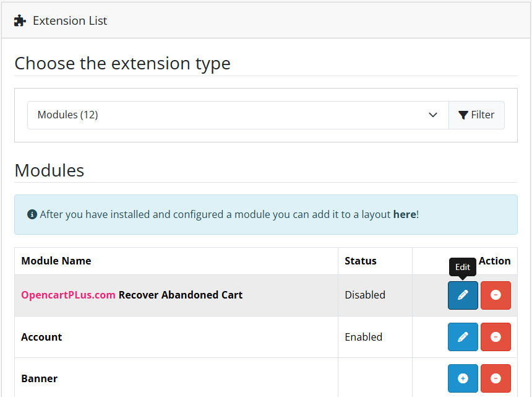Click the OpencartPLus.com link

pyautogui.click(x=68, y=295)
